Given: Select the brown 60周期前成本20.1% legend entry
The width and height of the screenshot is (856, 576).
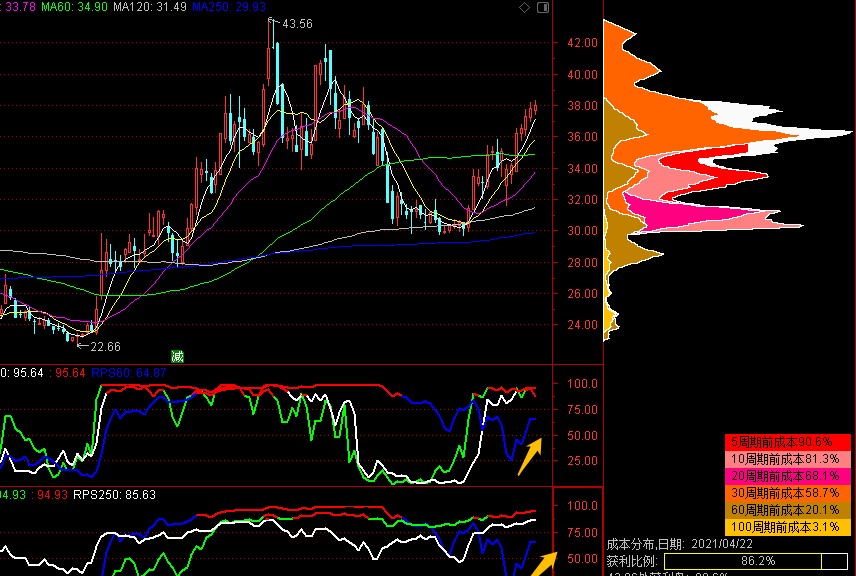Looking at the screenshot, I should pyautogui.click(x=787, y=510).
